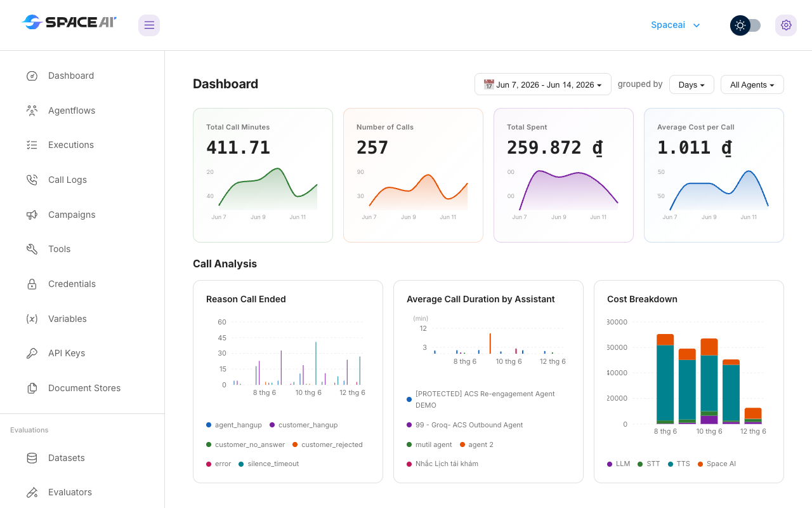This screenshot has height=508, width=812.
Task: Toggle agent 2 legend series
Action: click(476, 444)
